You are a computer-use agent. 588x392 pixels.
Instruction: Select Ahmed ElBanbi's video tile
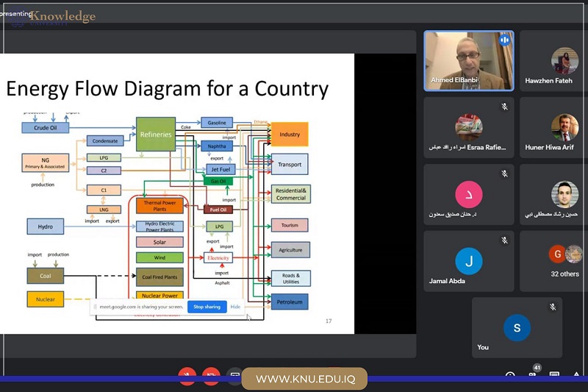pos(469,61)
